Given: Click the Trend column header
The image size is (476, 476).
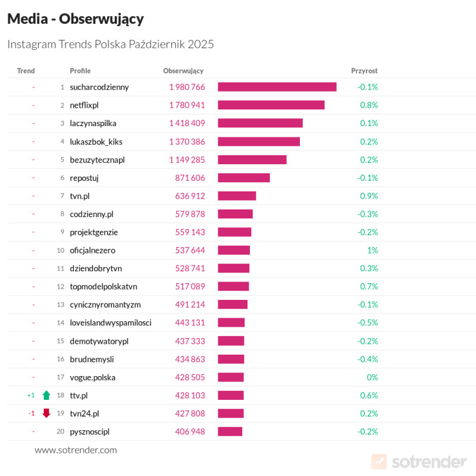Looking at the screenshot, I should (x=26, y=71).
